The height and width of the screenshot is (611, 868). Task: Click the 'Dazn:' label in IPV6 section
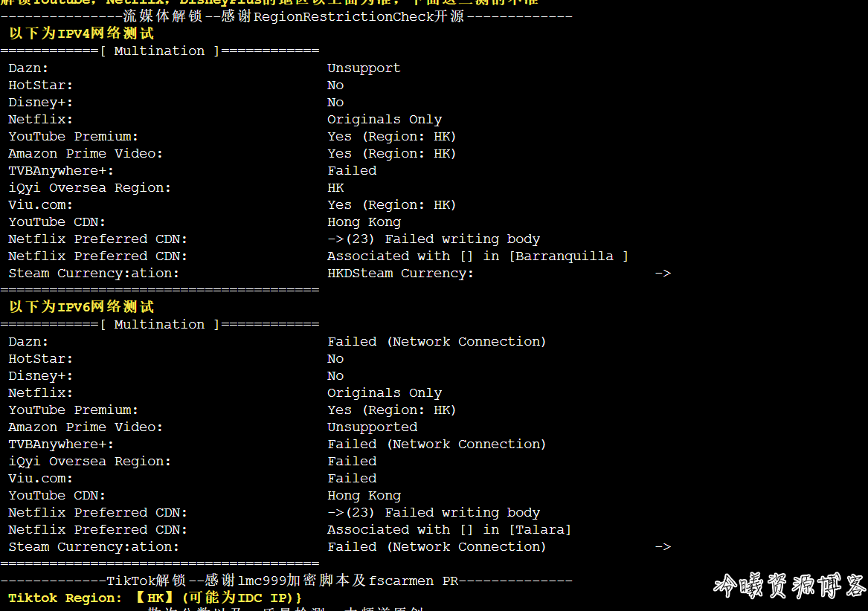28,342
